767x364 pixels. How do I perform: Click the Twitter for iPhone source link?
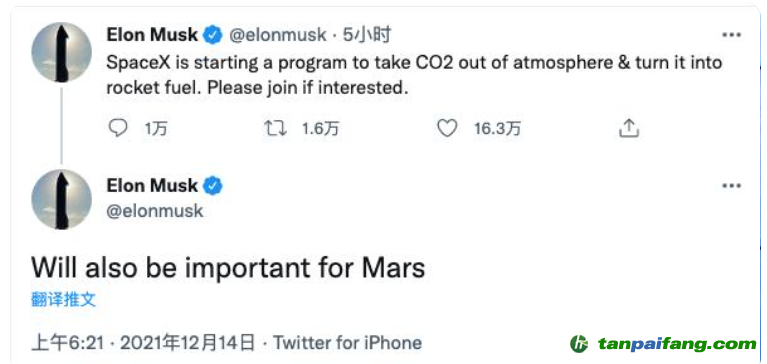pos(347,343)
